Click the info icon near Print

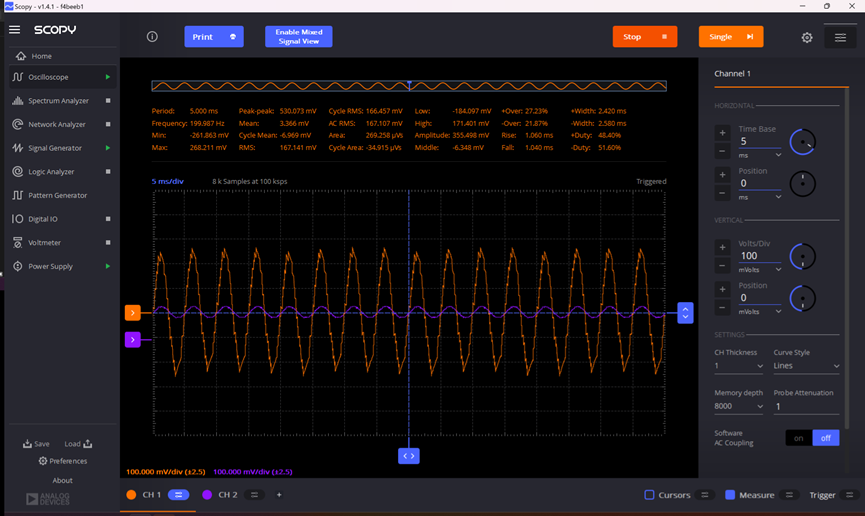(x=152, y=36)
